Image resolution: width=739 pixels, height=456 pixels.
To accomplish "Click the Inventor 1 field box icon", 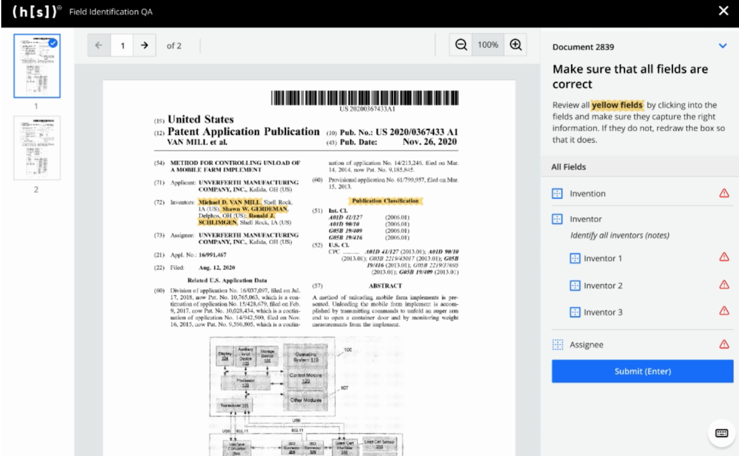I will click(x=575, y=258).
